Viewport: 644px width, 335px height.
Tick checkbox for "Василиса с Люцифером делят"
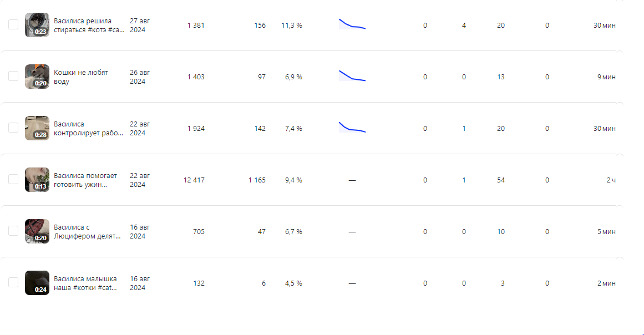13,231
